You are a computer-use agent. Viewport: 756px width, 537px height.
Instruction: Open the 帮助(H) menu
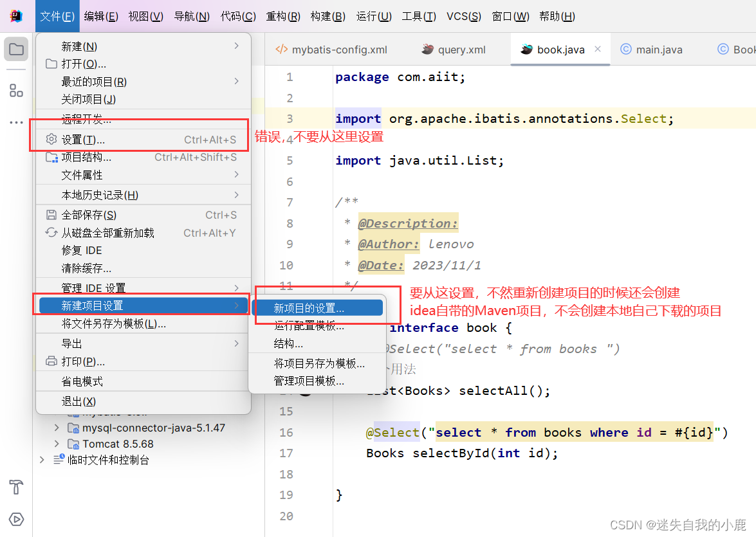coord(557,16)
